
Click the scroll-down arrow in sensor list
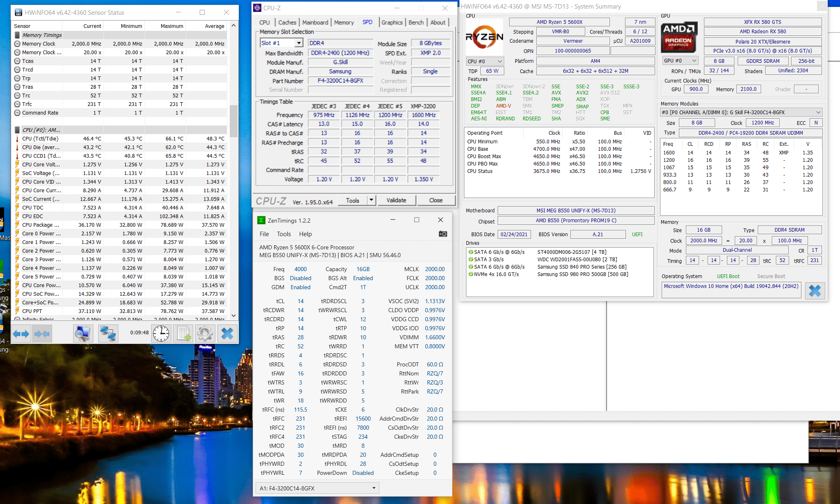pos(233,315)
